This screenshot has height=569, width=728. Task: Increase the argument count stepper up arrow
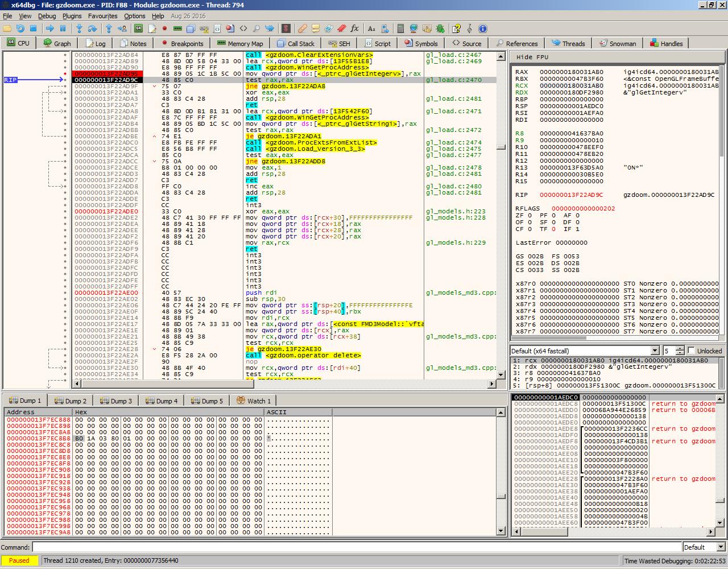pyautogui.click(x=680, y=348)
